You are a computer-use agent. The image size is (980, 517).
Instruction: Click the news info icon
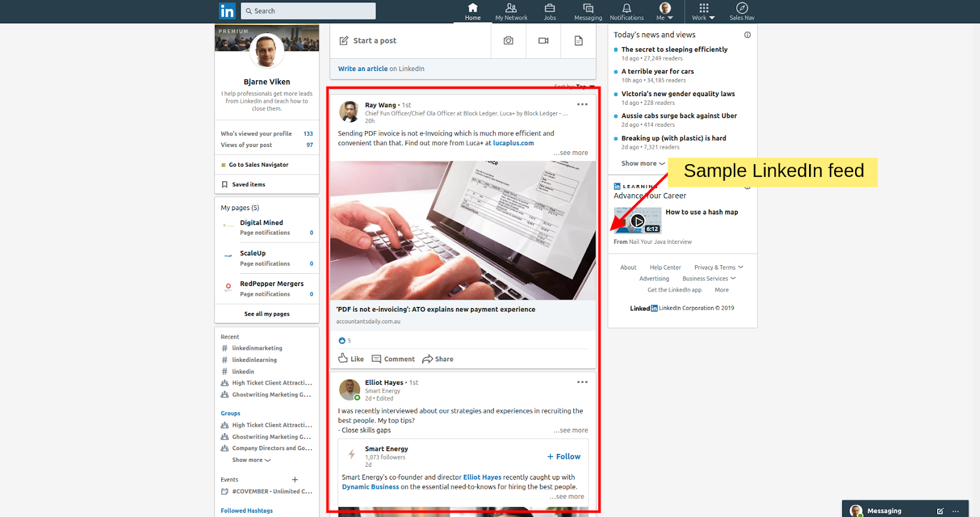pos(747,35)
